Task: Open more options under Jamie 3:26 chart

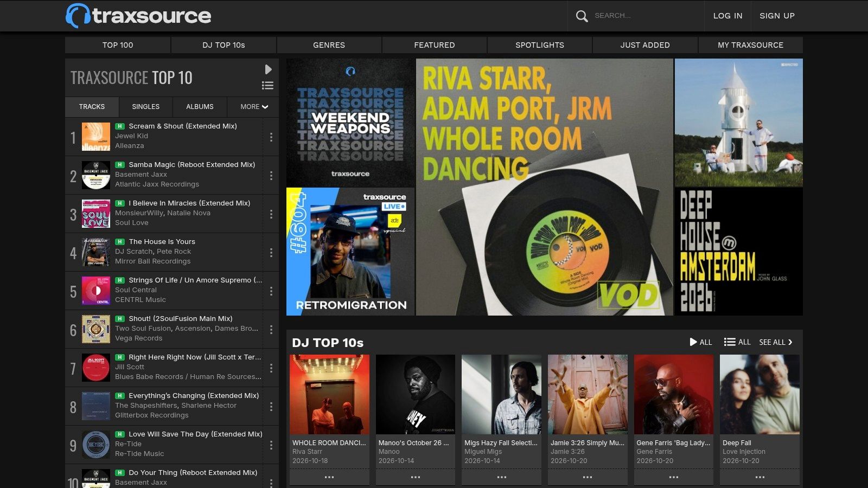Action: tap(588, 477)
